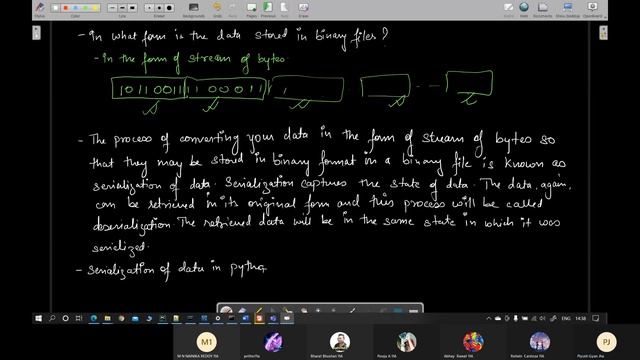The height and width of the screenshot is (360, 640).
Task: Open the Windows notification center
Action: 596,318
